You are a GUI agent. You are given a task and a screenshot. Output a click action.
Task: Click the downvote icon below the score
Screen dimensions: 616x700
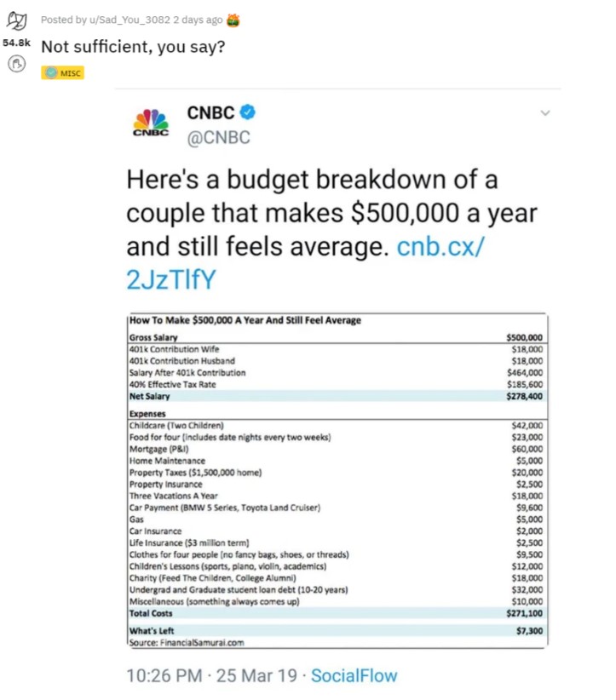16,64
